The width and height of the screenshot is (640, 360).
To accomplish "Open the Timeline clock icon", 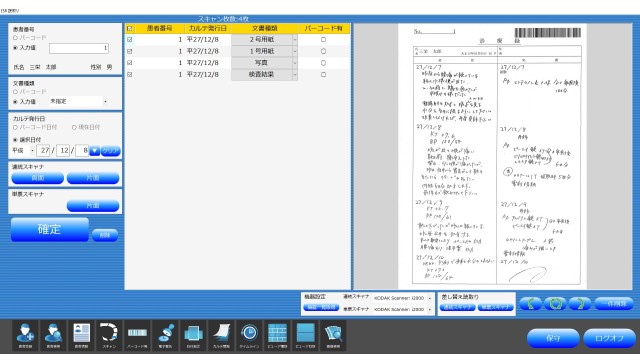I will click(249, 336).
